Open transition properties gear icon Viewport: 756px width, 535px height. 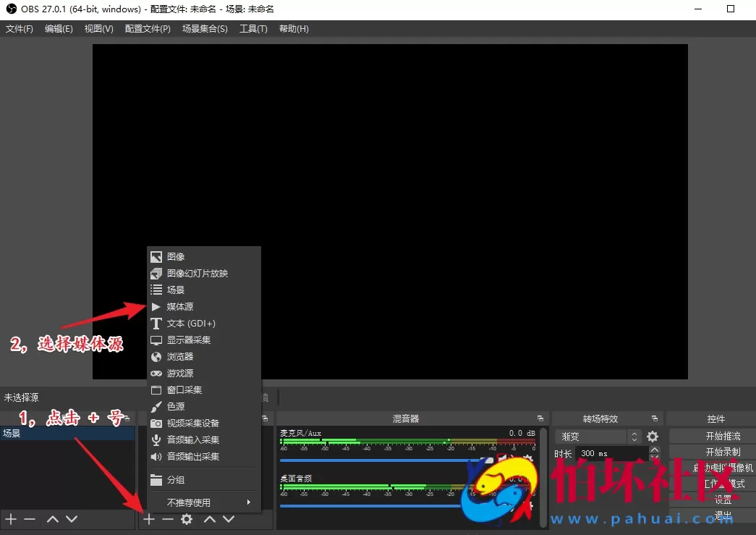[x=653, y=437]
